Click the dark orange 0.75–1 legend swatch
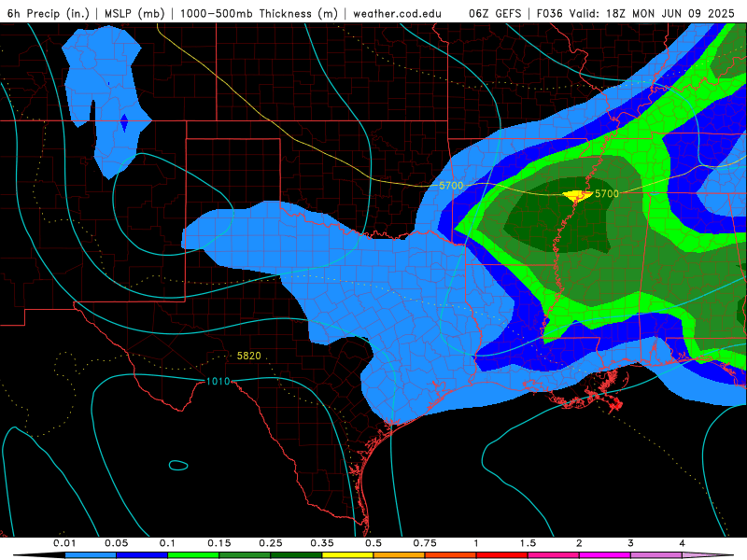This screenshot has width=747, height=560. 451,555
